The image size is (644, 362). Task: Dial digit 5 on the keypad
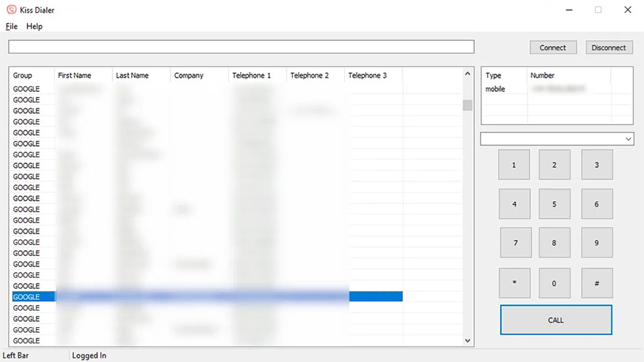554,204
